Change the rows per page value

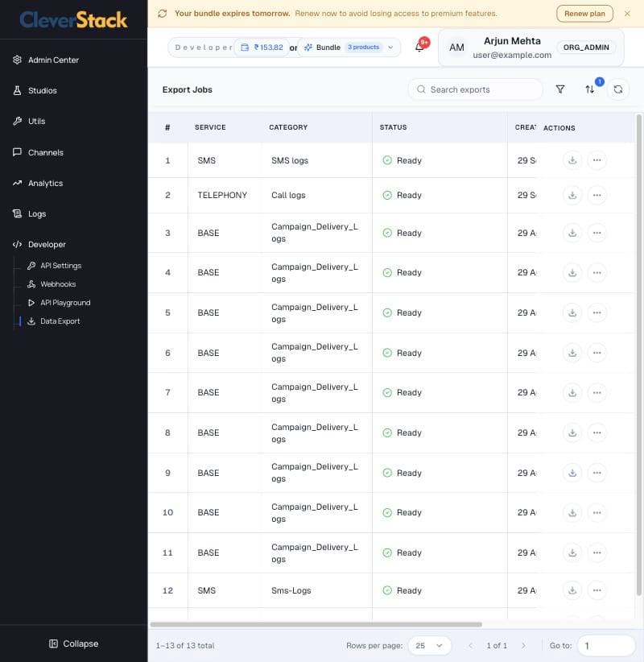(429, 646)
